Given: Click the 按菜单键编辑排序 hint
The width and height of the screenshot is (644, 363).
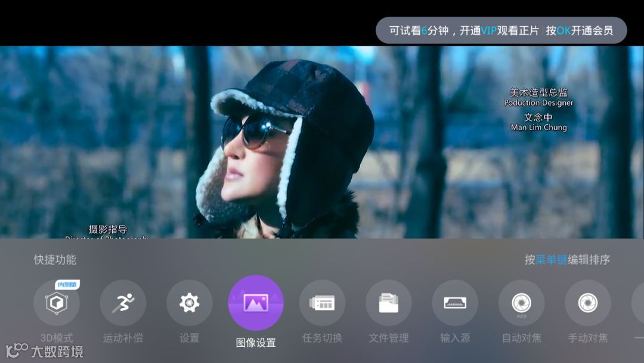Looking at the screenshot, I should (567, 260).
